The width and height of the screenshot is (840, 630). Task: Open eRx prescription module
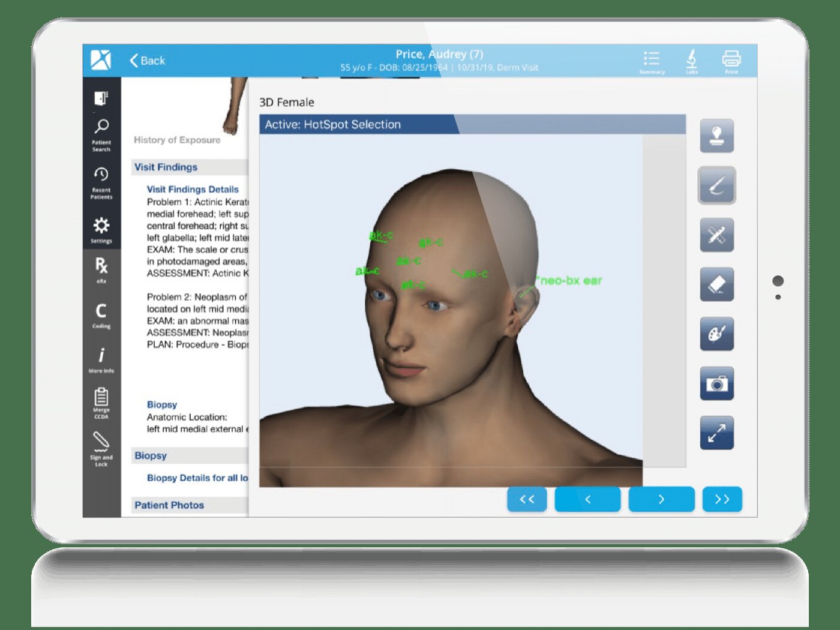click(101, 269)
